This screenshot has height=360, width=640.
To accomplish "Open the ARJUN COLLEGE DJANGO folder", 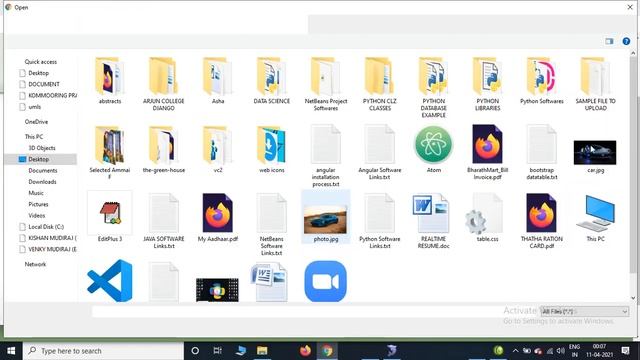I will pos(163,84).
